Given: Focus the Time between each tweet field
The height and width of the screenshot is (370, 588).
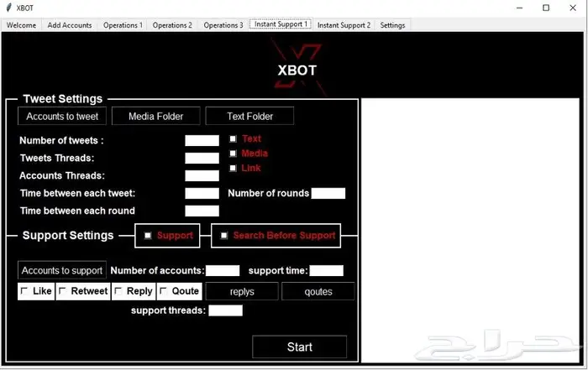Looking at the screenshot, I should click(x=202, y=193).
